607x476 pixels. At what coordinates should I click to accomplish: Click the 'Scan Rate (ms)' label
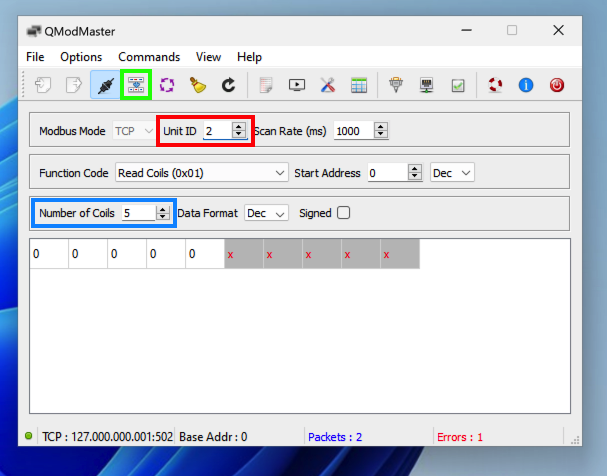click(290, 131)
